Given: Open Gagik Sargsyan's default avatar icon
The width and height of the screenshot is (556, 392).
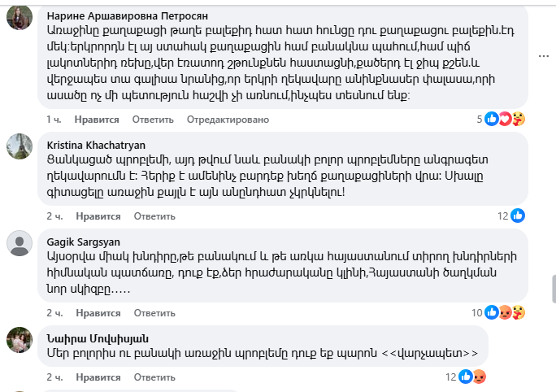Looking at the screenshot, I should 20,242.
